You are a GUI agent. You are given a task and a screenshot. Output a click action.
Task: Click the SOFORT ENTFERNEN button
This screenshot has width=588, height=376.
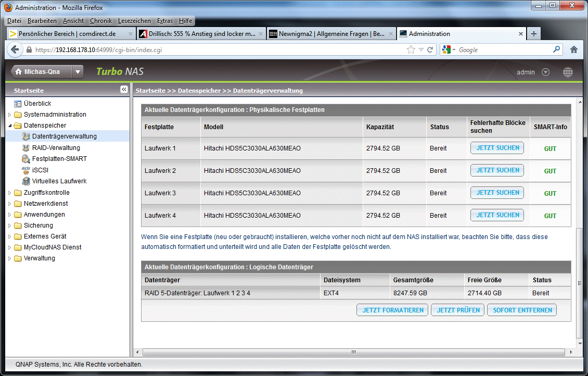[521, 310]
